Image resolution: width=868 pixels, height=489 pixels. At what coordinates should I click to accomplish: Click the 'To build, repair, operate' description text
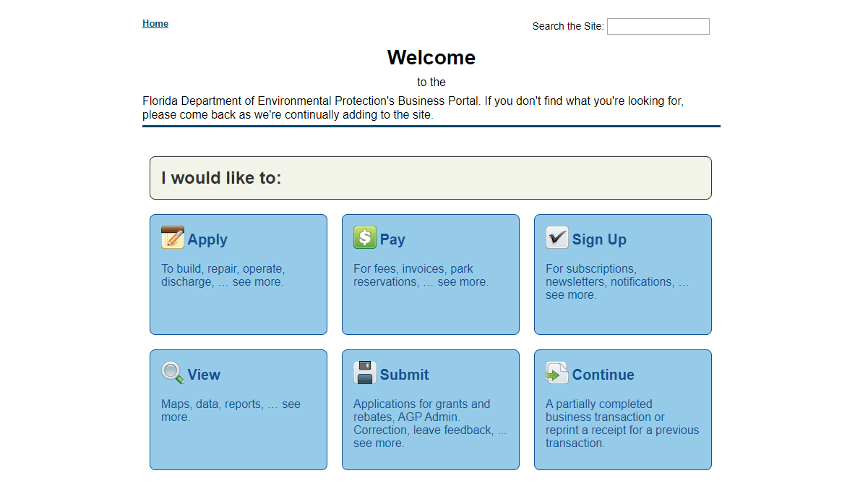pos(223,276)
